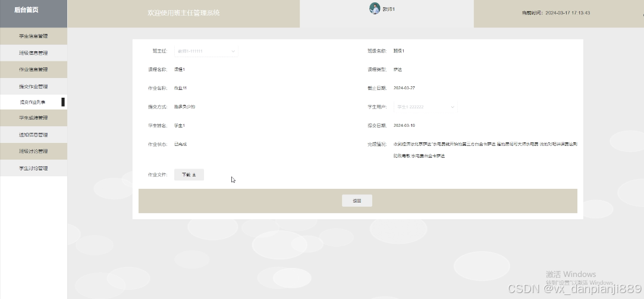Open 学生信息管理 menu
The image size is (644, 299).
33,36
